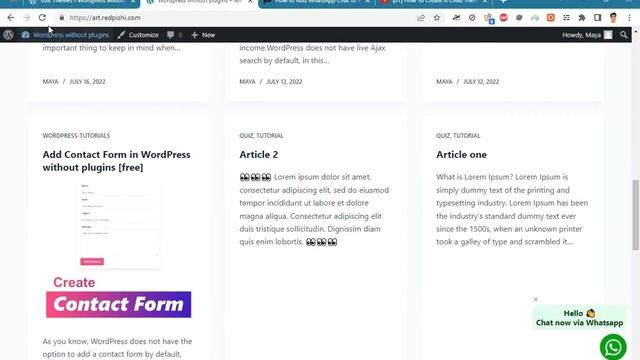Open Customize in the admin bar
Viewport: 640px width, 360px height.
point(138,35)
